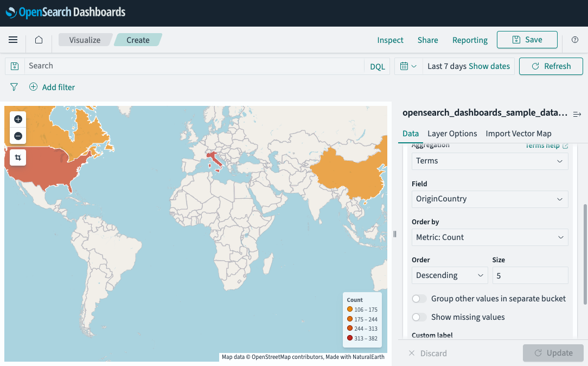The height and width of the screenshot is (366, 588).
Task: Click the editor panel scrollbar
Action: click(x=585, y=254)
